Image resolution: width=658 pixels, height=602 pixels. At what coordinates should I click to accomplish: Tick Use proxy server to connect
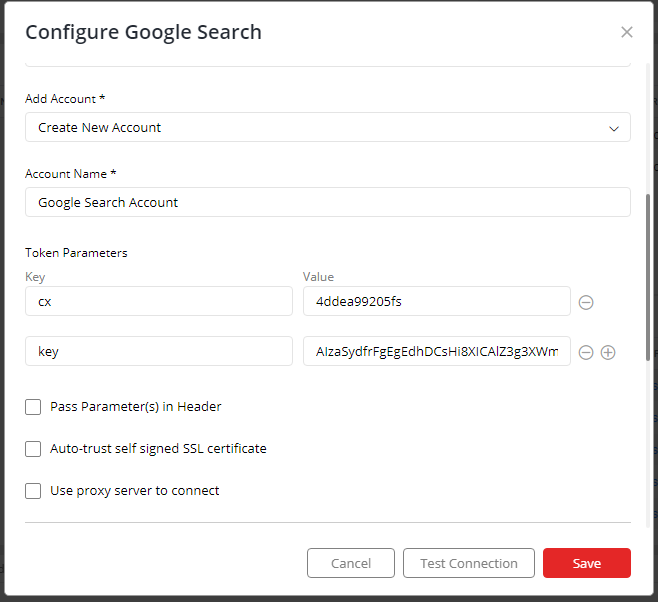[x=33, y=491]
